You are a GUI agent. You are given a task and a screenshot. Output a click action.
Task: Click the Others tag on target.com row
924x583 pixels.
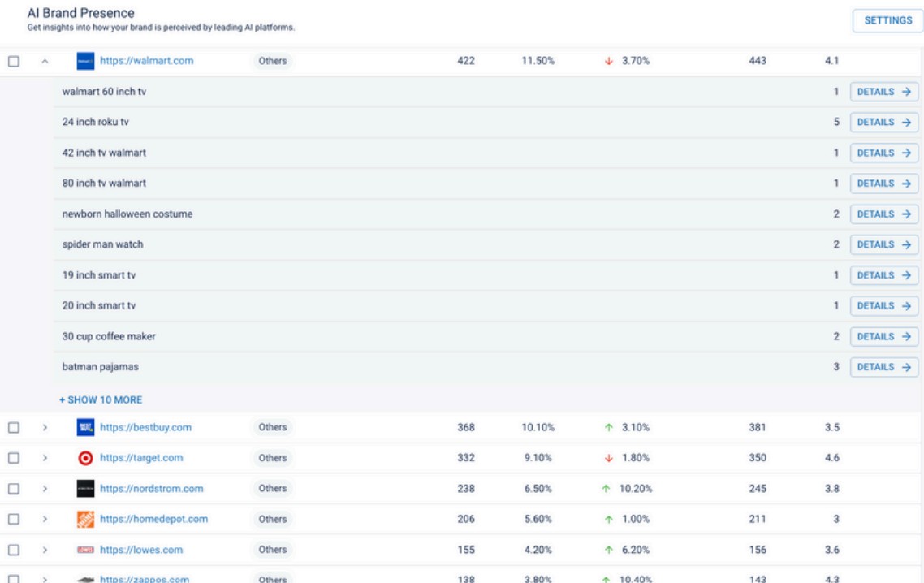point(272,458)
